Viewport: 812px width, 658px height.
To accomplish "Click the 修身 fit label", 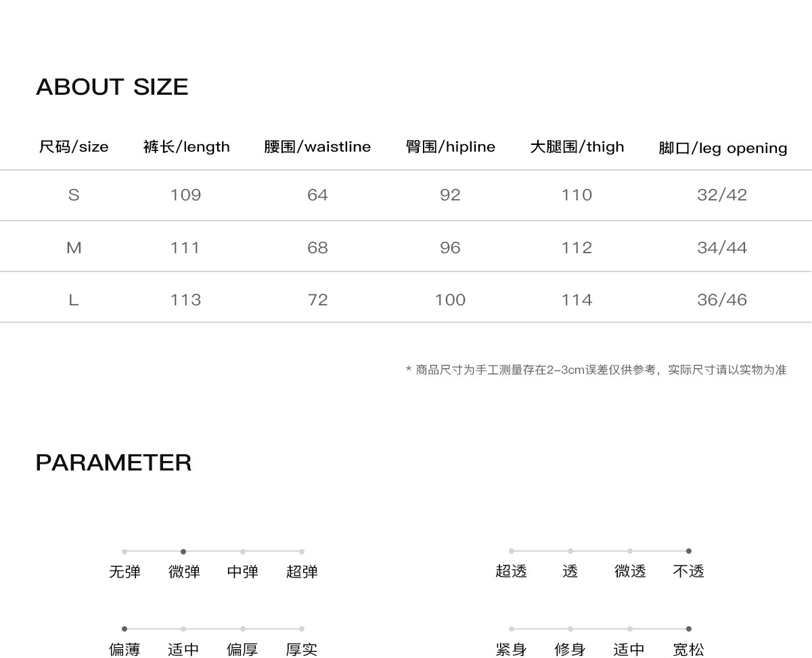I will pos(570,650).
